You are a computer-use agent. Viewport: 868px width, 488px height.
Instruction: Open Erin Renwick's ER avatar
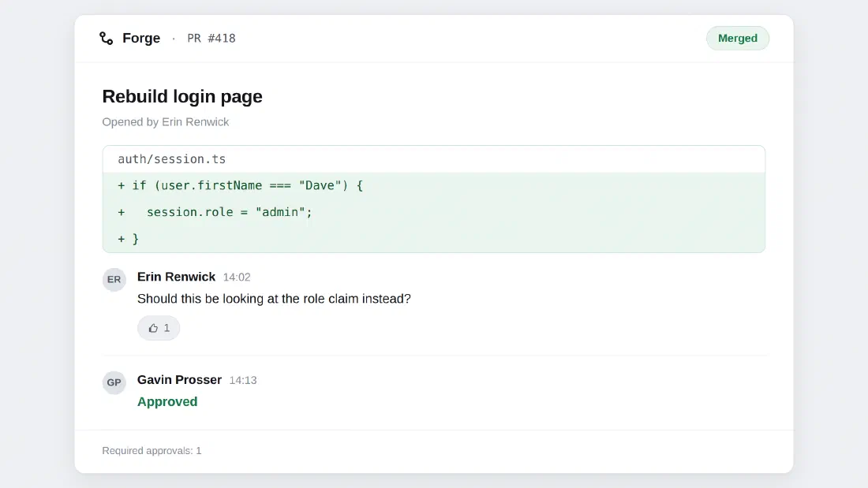point(114,279)
